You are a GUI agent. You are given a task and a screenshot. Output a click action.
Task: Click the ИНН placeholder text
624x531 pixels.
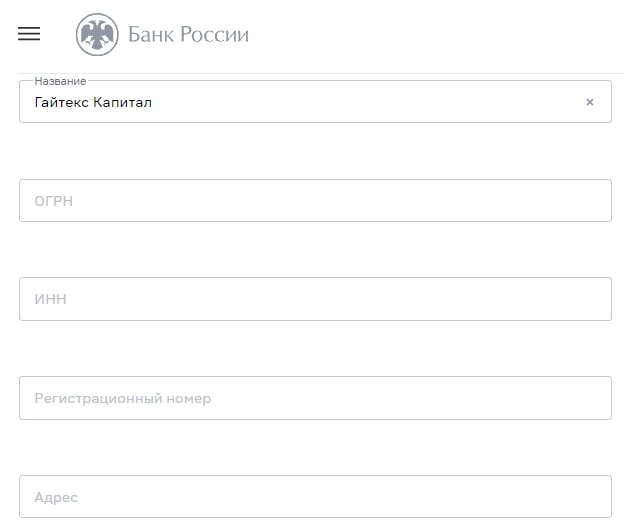(x=51, y=299)
